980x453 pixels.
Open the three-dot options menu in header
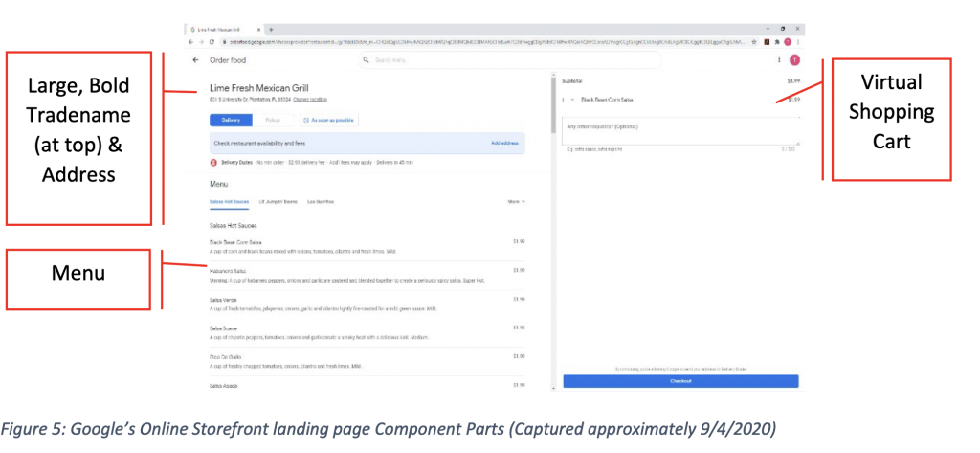pos(778,60)
